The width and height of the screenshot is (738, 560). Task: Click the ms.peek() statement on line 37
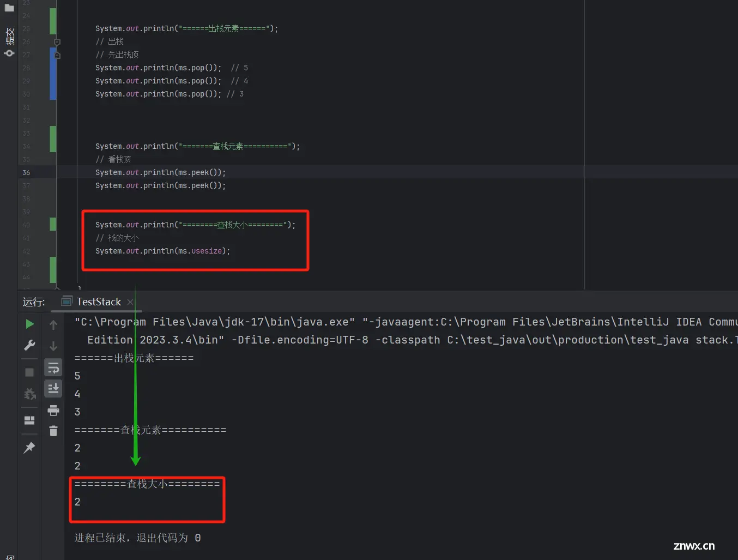(160, 185)
